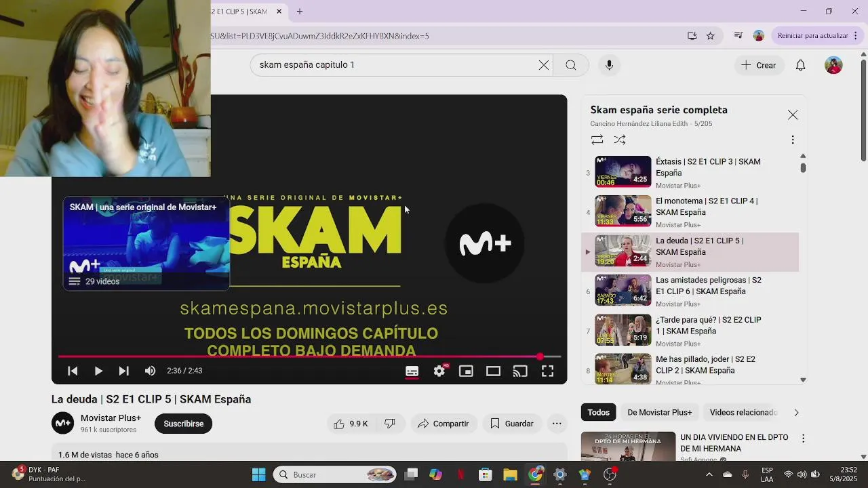The height and width of the screenshot is (488, 868).
Task: Select the Todos filter chip
Action: click(x=598, y=412)
